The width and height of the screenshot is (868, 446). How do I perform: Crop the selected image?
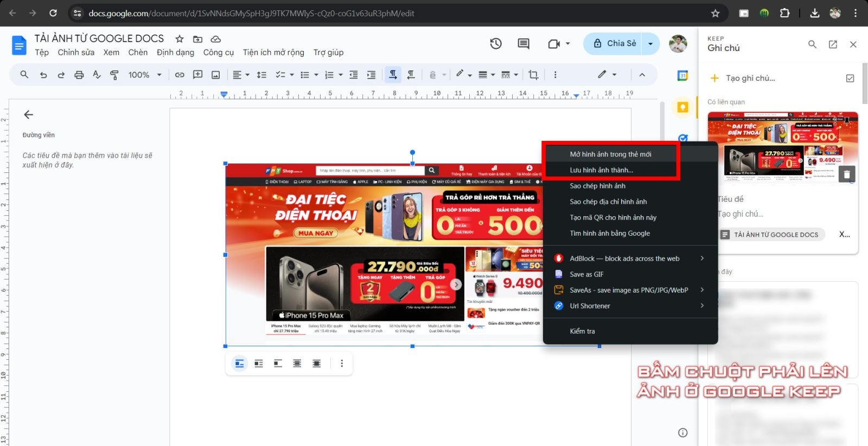533,75
